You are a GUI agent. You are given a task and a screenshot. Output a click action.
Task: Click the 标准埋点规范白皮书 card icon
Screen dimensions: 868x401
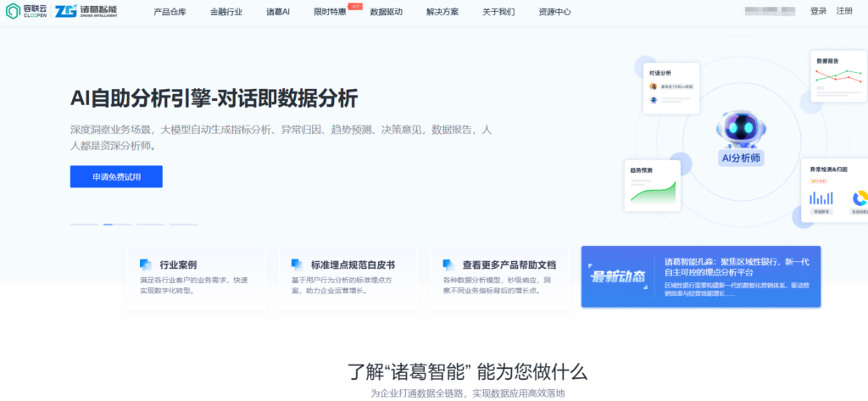coord(298,265)
